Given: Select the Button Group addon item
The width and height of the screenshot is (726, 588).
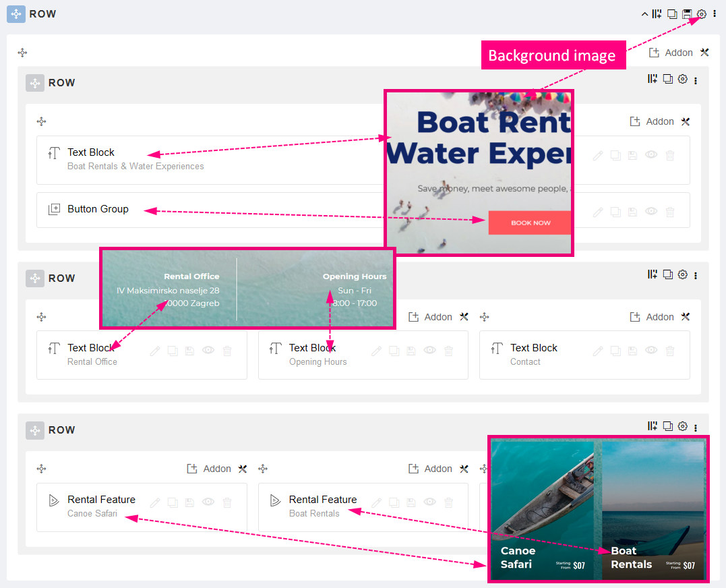Looking at the screenshot, I should point(98,209).
